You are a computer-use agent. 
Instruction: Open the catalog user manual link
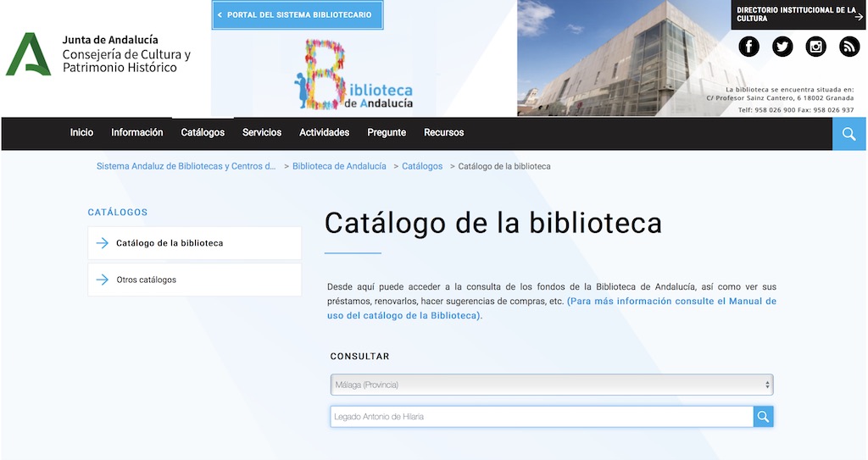(x=552, y=308)
